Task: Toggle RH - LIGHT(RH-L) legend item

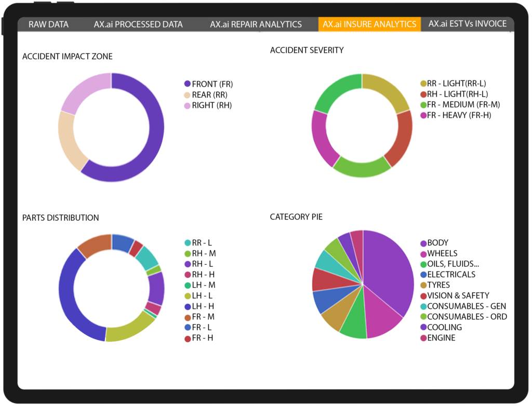Action: click(454, 94)
